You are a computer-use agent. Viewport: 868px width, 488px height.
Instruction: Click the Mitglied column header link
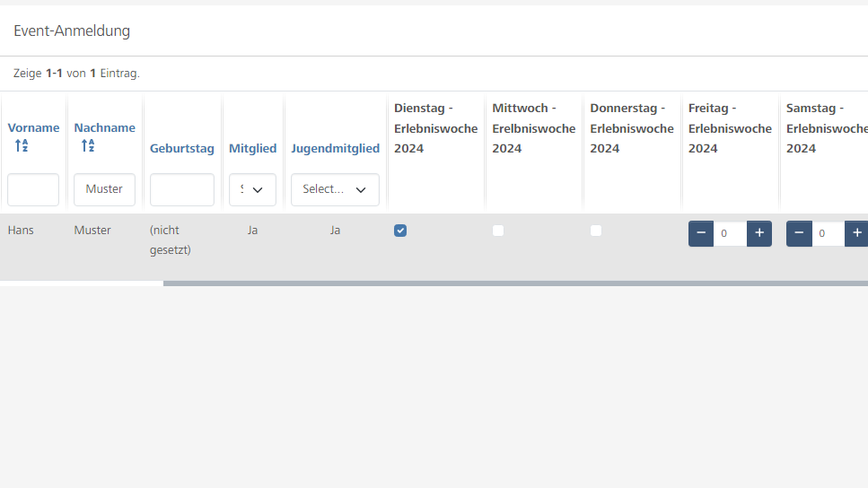(x=252, y=148)
